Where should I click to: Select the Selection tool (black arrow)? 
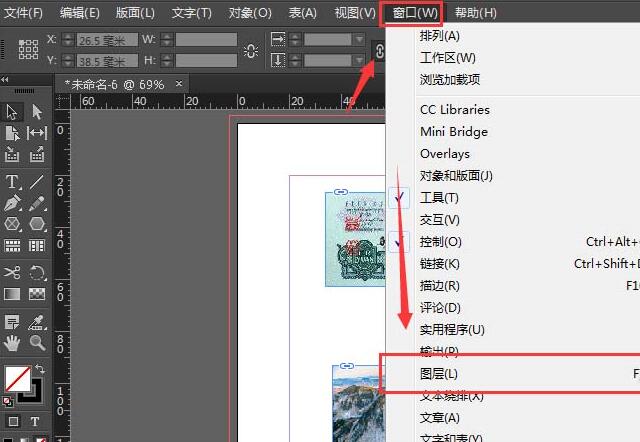coord(11,112)
